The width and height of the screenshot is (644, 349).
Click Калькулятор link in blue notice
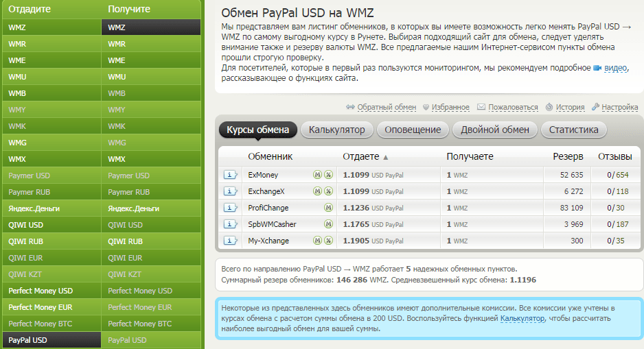[522, 318]
